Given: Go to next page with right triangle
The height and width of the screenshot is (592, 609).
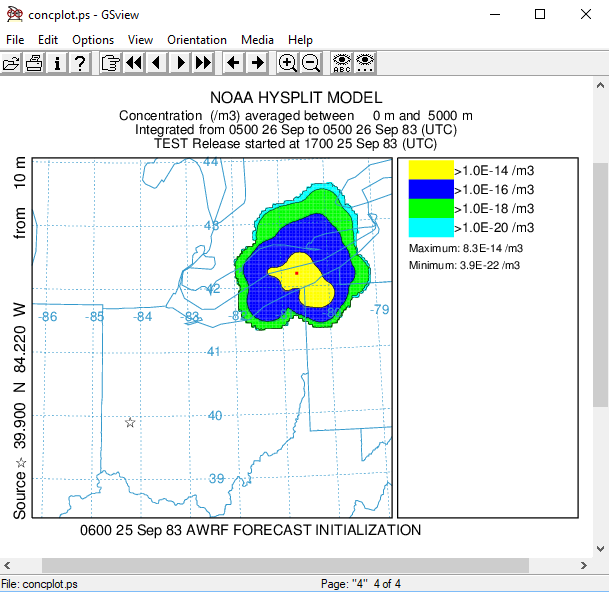Looking at the screenshot, I should pos(180,63).
